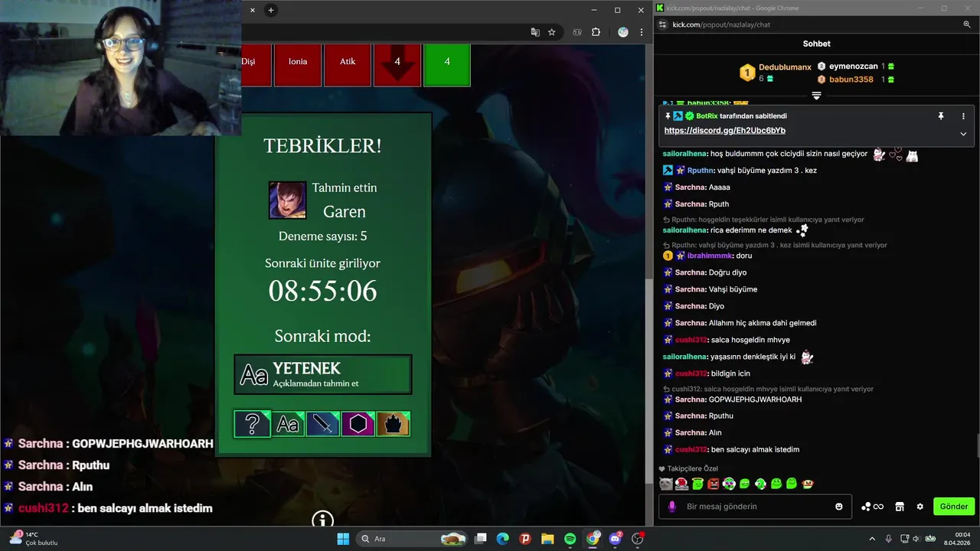Click the purple microphone icon in the message box
Screen dimensions: 980x551
pos(672,507)
